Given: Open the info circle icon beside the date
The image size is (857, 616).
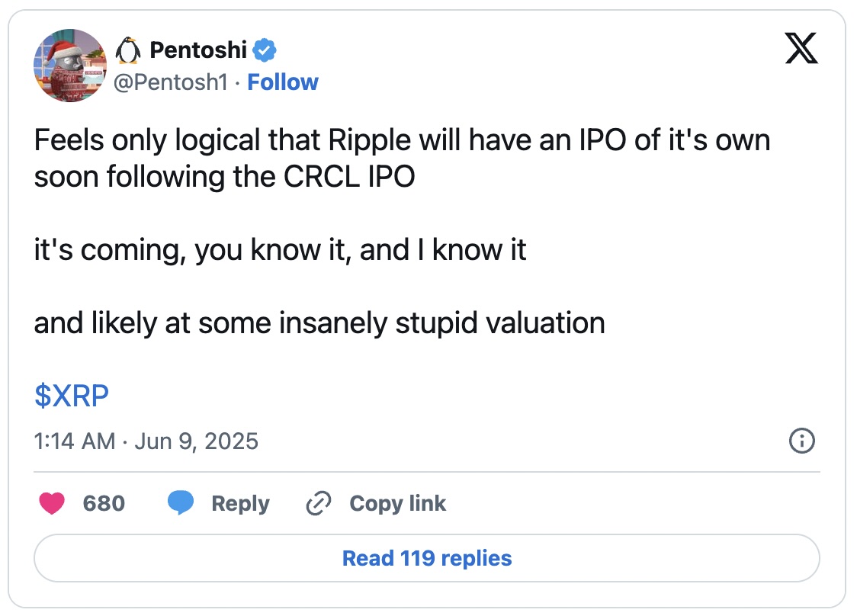Looking at the screenshot, I should coord(802,441).
